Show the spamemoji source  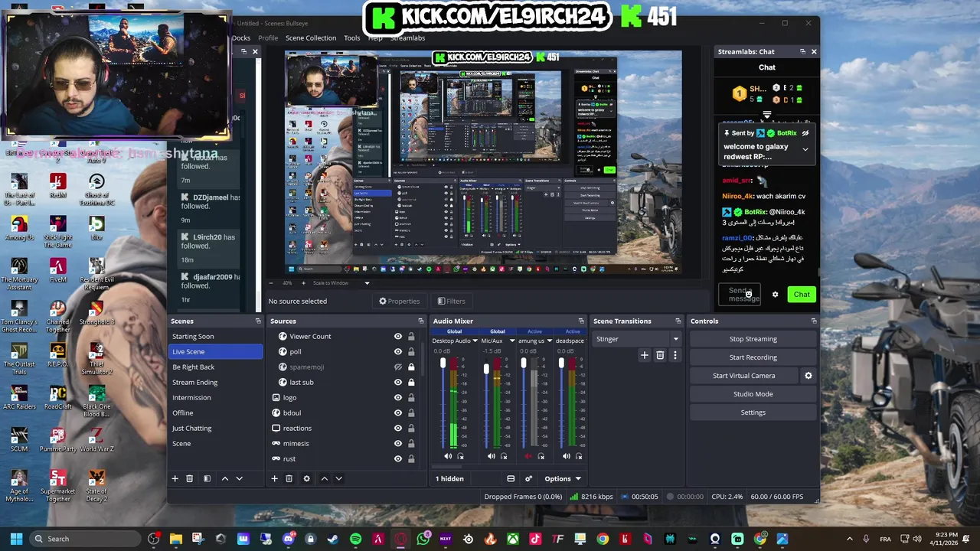coord(397,367)
